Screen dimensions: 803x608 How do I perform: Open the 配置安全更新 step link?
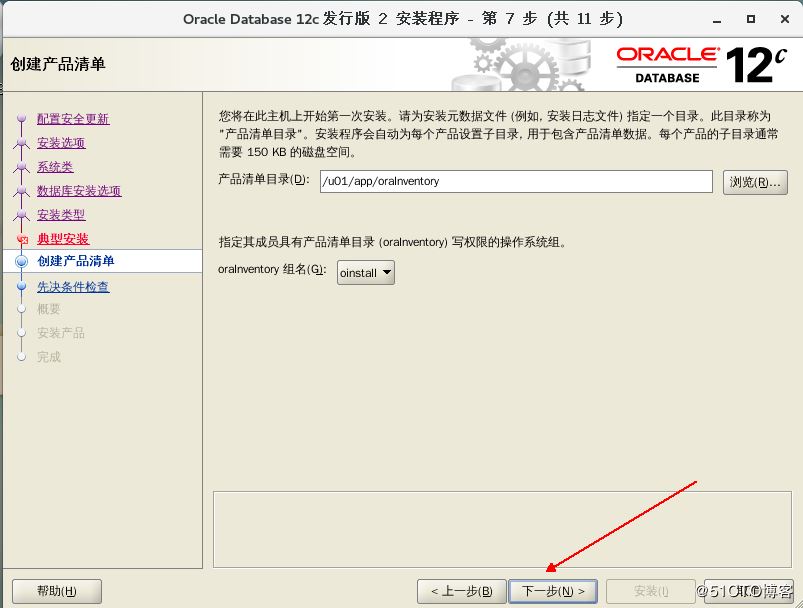(73, 119)
